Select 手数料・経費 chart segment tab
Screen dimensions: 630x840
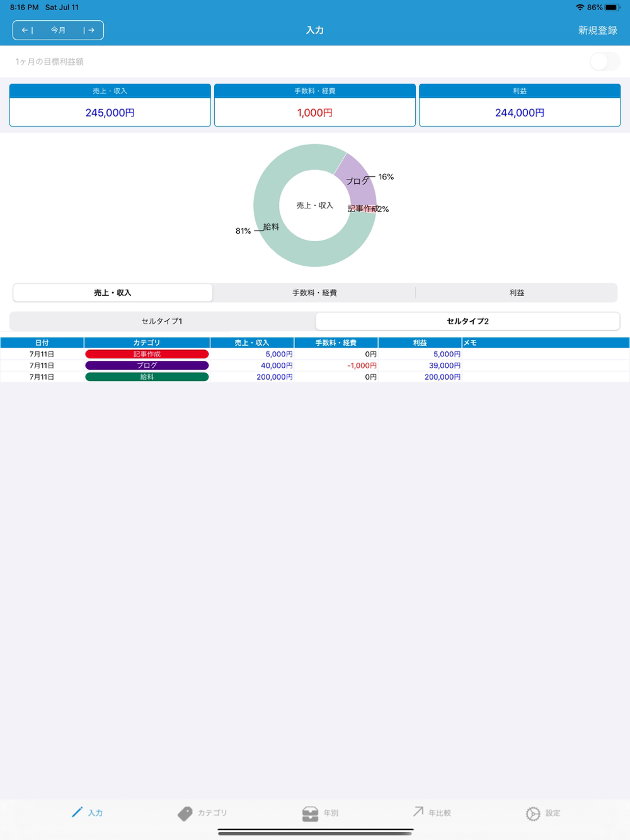[314, 293]
